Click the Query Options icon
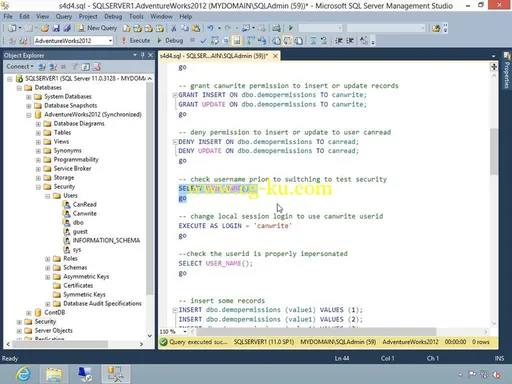Image resolution: width=512 pixels, height=384 pixels. 226,41
